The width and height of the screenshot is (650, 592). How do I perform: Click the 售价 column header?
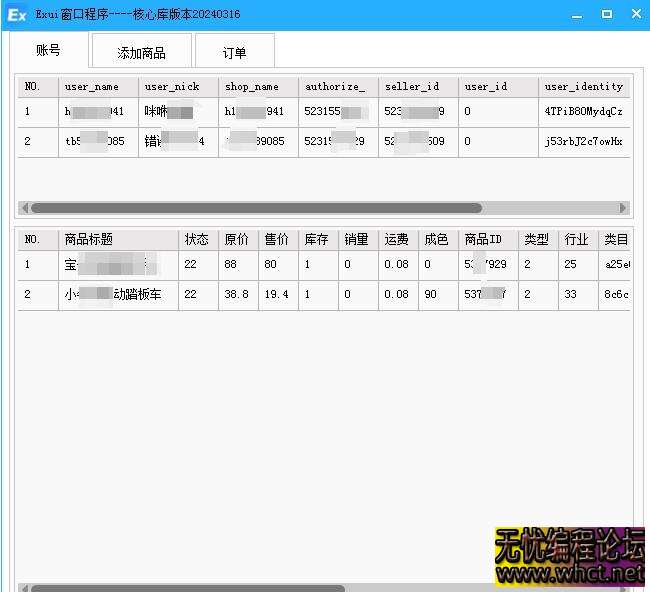277,240
